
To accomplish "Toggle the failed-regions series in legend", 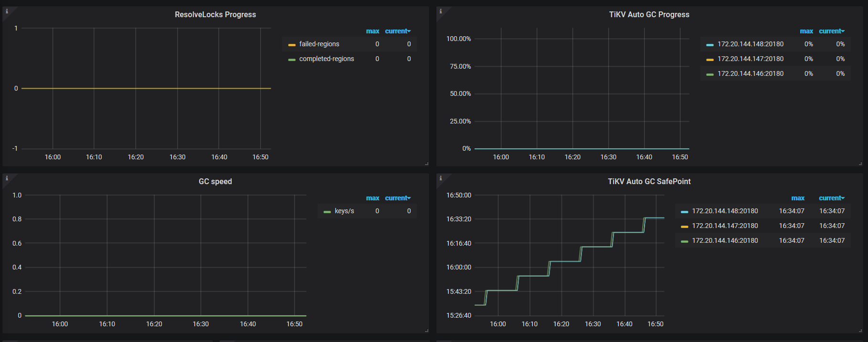I will point(319,44).
